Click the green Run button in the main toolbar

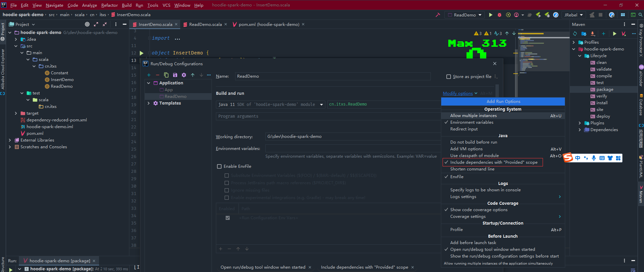(x=490, y=15)
